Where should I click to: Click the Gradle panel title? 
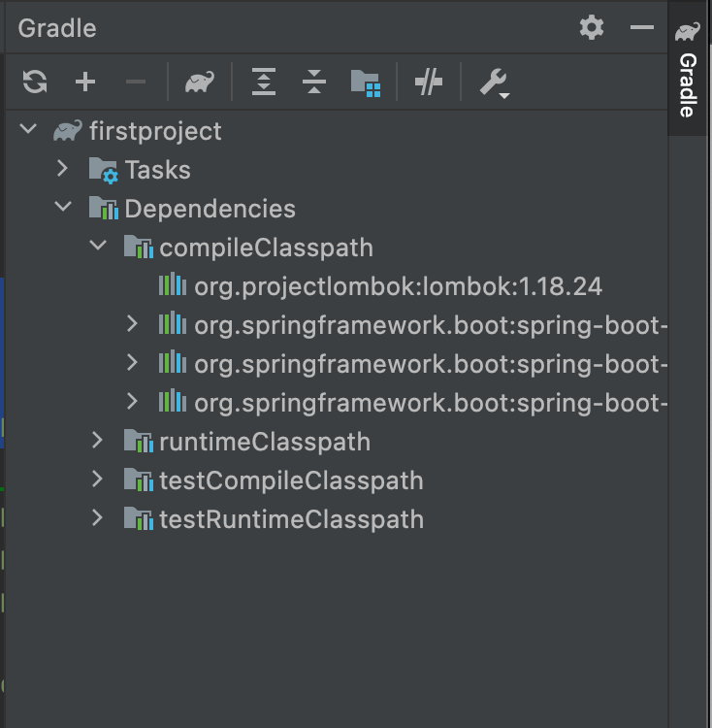pyautogui.click(x=57, y=28)
